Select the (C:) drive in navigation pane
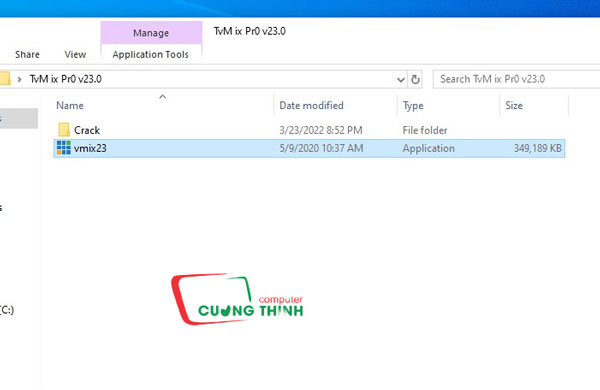The width and height of the screenshot is (600, 390). (x=7, y=310)
